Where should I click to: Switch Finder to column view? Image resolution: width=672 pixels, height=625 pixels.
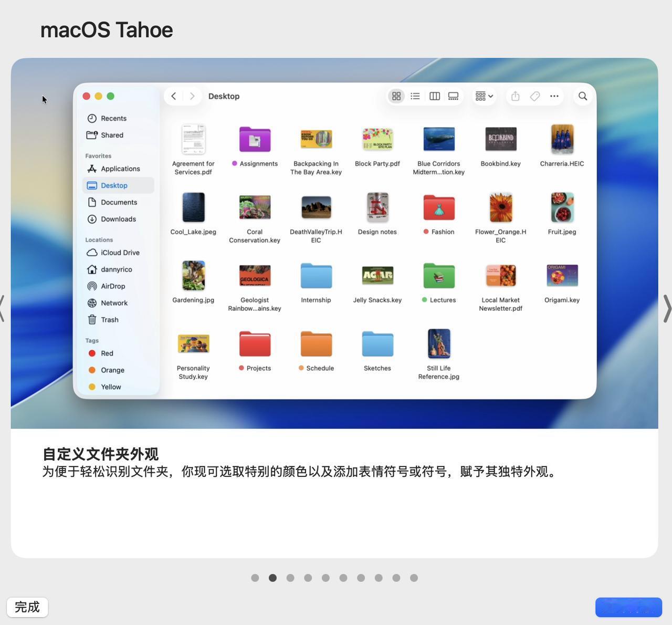click(435, 96)
